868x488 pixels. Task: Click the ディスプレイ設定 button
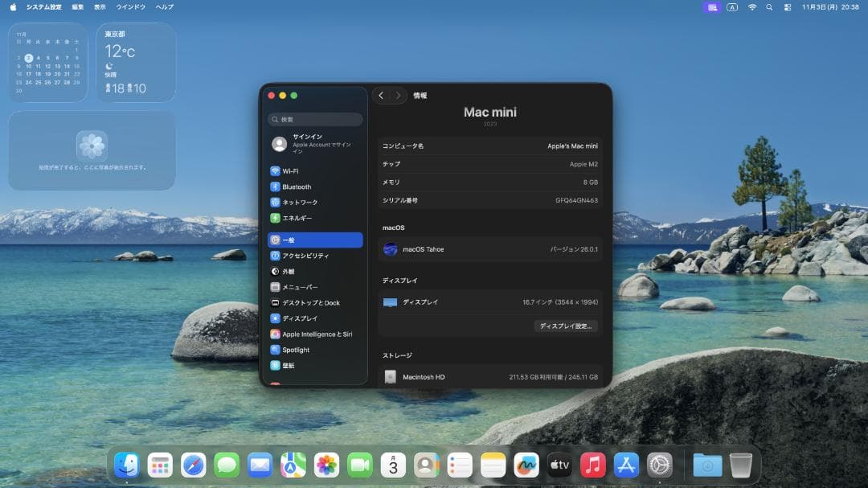pyautogui.click(x=567, y=326)
